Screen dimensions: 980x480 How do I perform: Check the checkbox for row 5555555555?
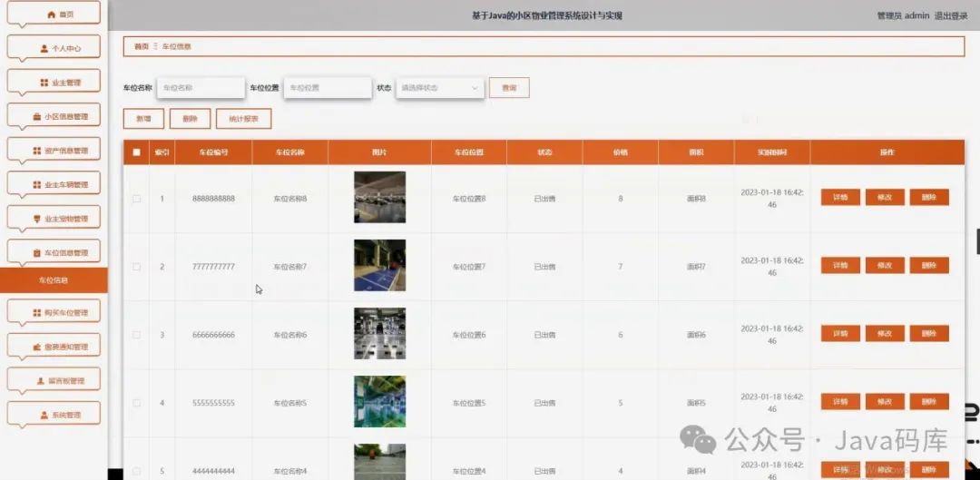pos(137,403)
